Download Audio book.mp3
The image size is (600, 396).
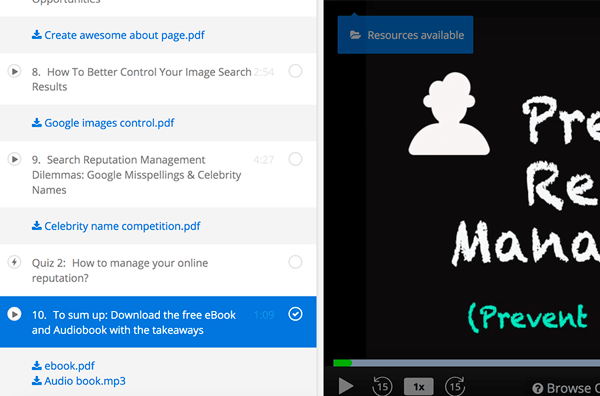coord(85,381)
